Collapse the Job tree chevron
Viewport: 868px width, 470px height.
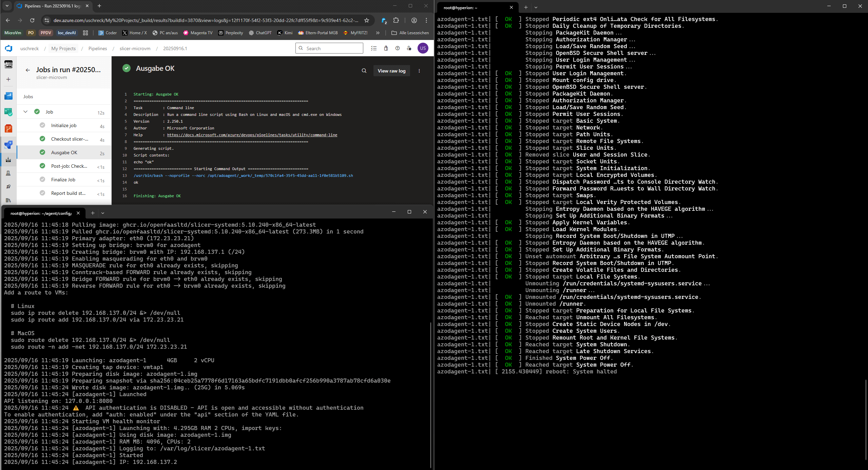coord(25,112)
